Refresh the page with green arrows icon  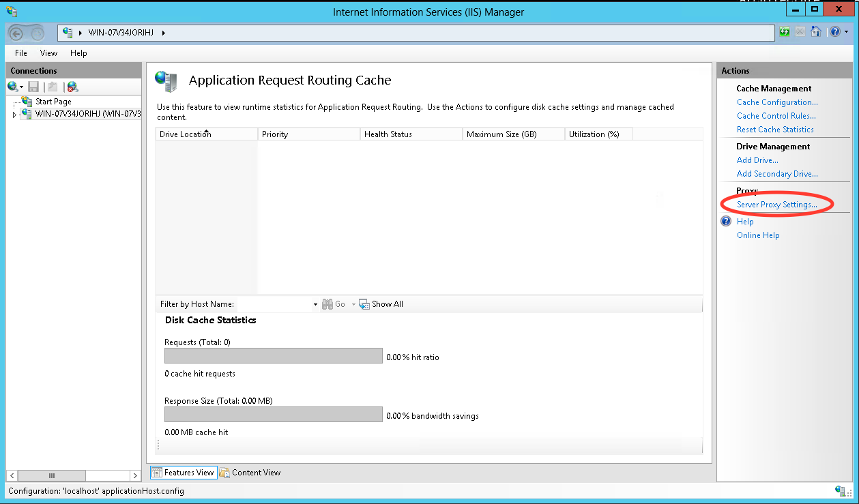[x=785, y=32]
